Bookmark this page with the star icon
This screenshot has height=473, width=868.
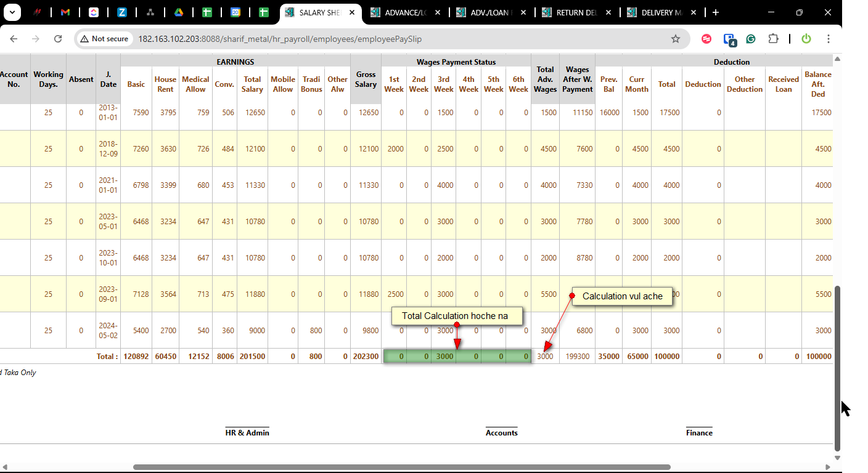675,39
